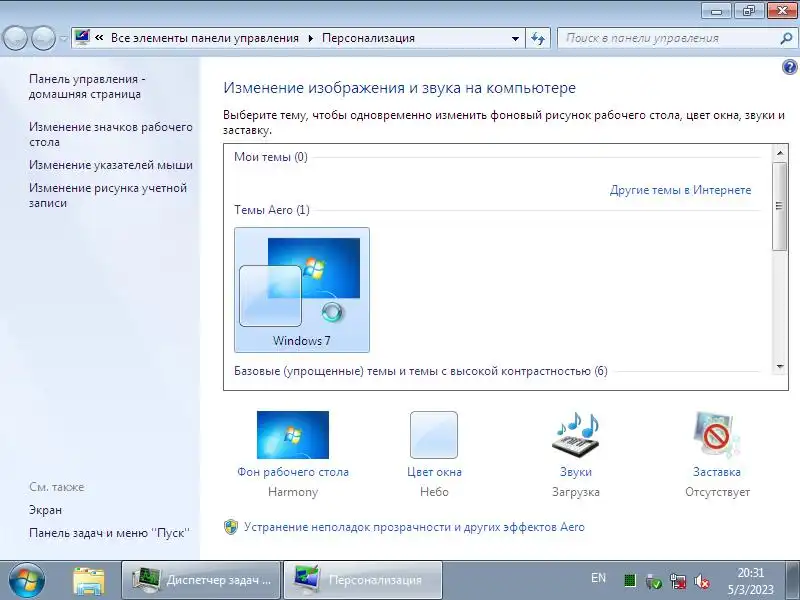Open 'Цвет окна' link
Viewport: 800px width, 600px height.
[x=434, y=472]
